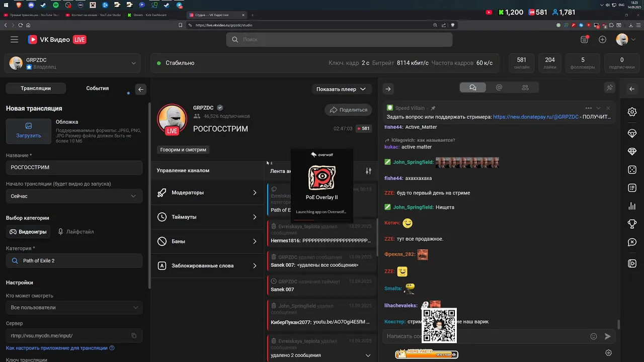The height and width of the screenshot is (362, 644).
Task: Click the Говорим и смотрим tag
Action: click(x=183, y=150)
